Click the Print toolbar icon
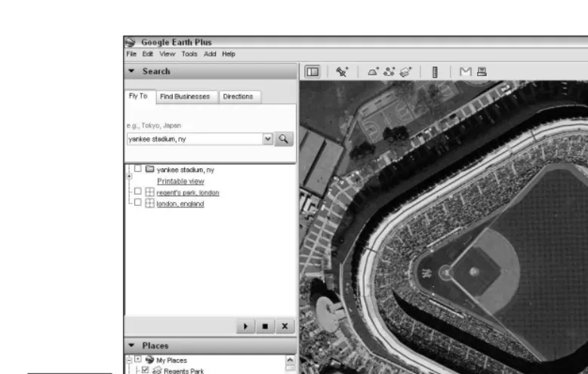 click(482, 72)
